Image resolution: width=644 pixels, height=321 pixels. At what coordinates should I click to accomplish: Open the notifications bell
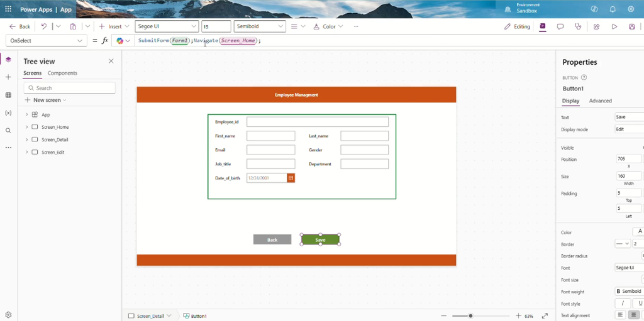[x=613, y=9]
